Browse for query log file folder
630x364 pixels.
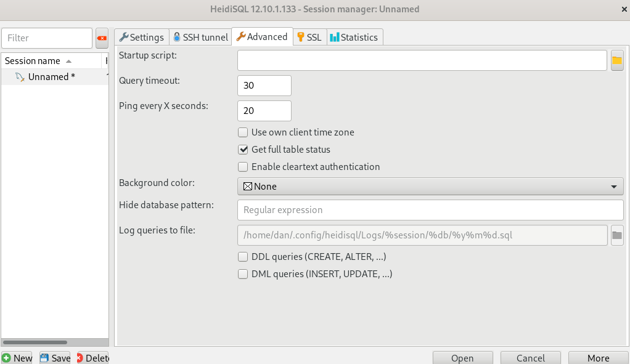[616, 235]
